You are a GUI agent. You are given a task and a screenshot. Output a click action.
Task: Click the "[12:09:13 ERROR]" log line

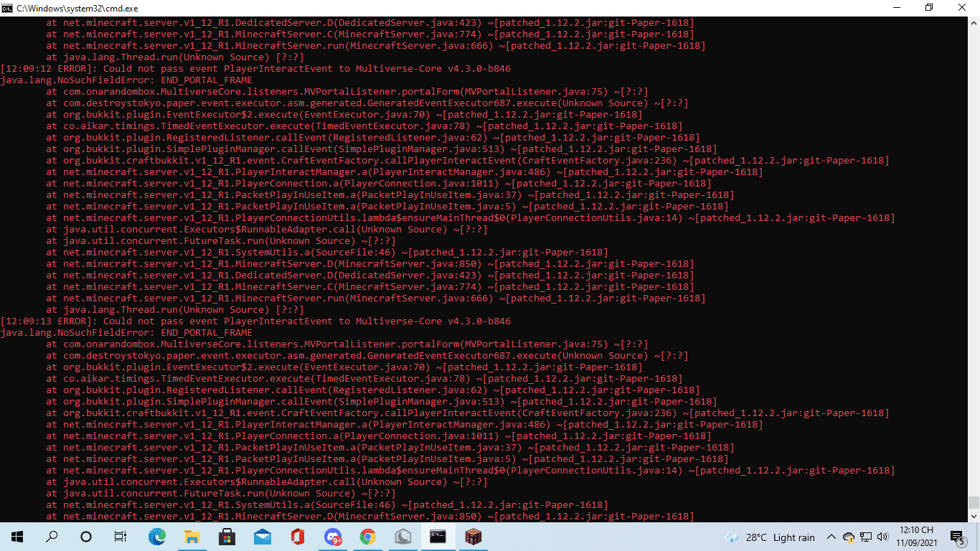(256, 321)
